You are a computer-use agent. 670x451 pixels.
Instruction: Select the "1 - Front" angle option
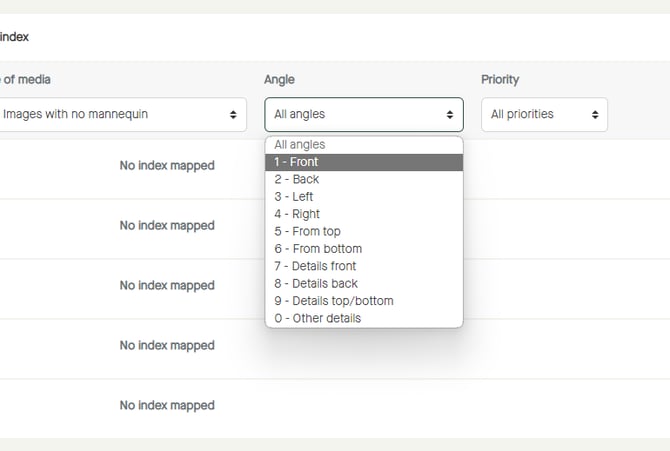point(363,162)
